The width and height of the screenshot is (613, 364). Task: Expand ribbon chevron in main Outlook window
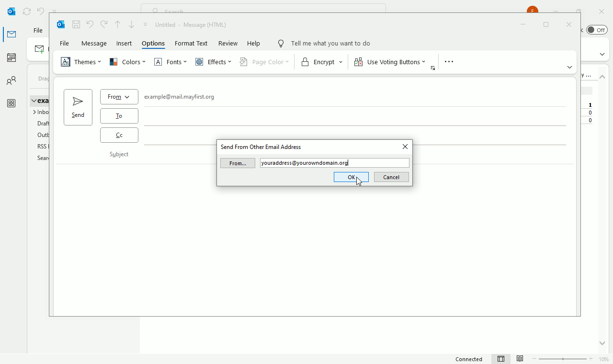[x=602, y=54]
